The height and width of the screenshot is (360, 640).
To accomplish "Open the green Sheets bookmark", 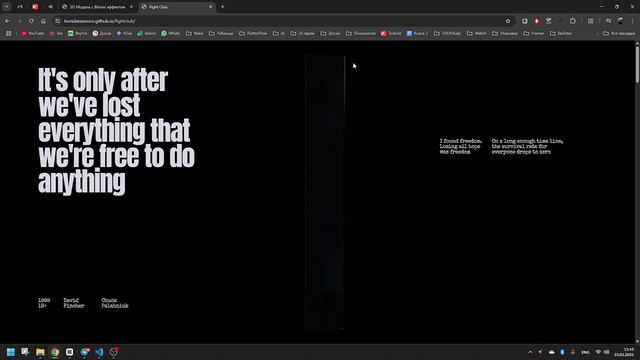I will 77,33.
